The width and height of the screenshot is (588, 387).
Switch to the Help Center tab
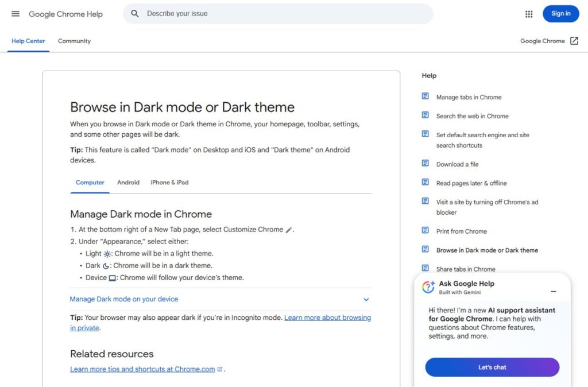click(28, 41)
